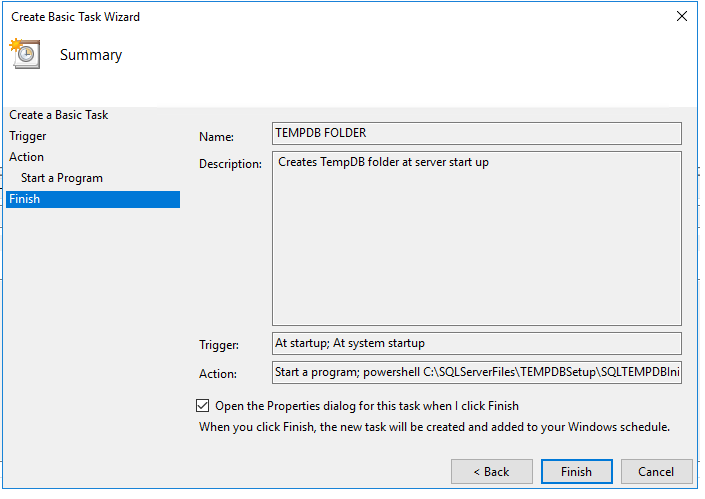Click the Name: label
The image size is (705, 499).
click(x=218, y=138)
